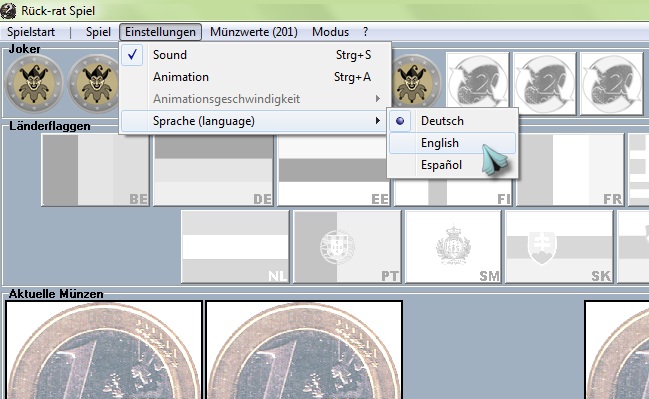Select the PT flag with coat of arms
The height and width of the screenshot is (399, 649).
pyautogui.click(x=347, y=247)
